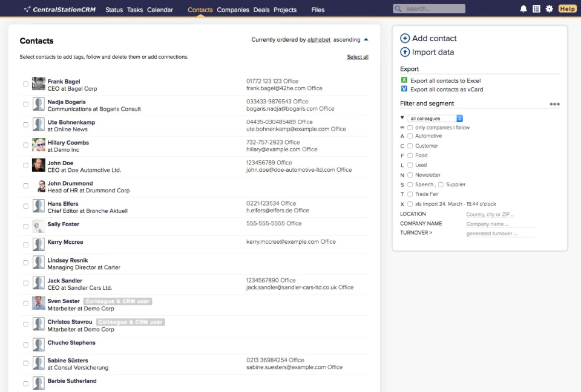Check the Newsletter filter checkbox
Screen dimensions: 581x392
coord(410,175)
